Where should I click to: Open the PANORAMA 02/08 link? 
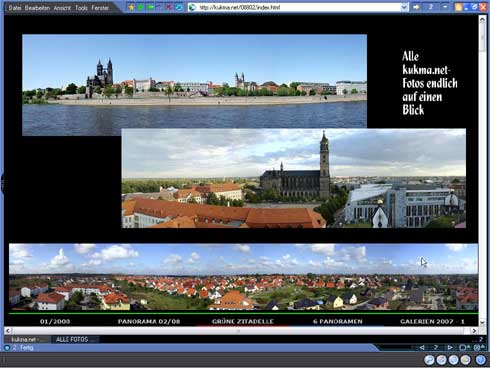point(149,321)
